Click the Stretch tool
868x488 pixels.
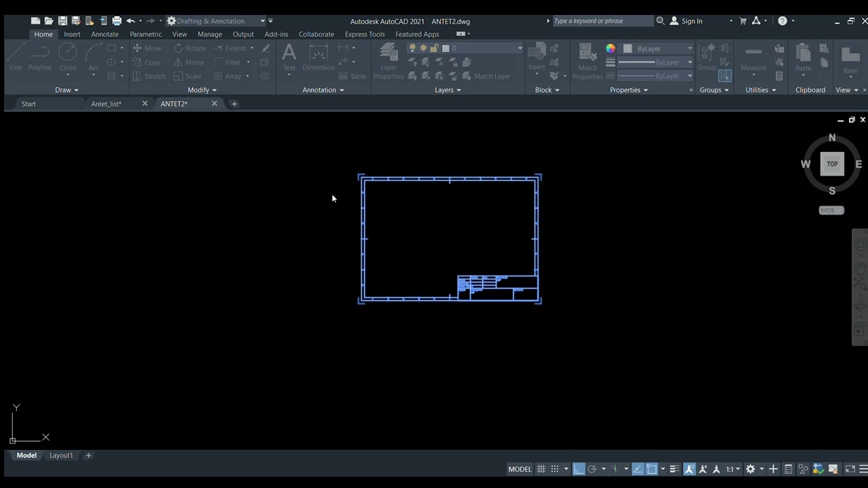click(149, 77)
